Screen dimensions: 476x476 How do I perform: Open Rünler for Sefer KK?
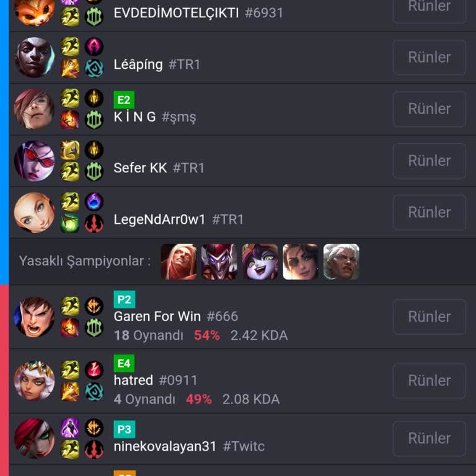429,161
